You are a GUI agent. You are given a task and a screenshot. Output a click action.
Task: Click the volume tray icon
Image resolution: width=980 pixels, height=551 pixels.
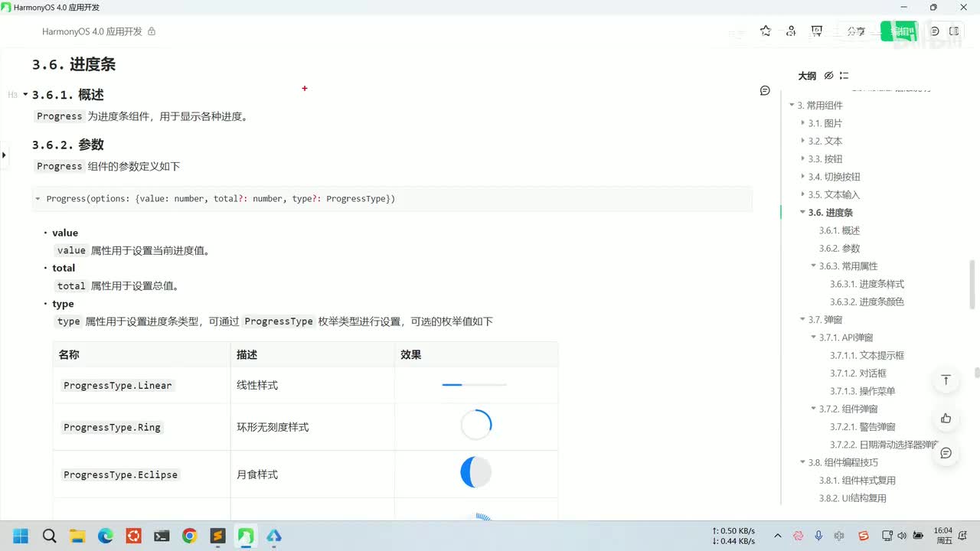(x=900, y=536)
